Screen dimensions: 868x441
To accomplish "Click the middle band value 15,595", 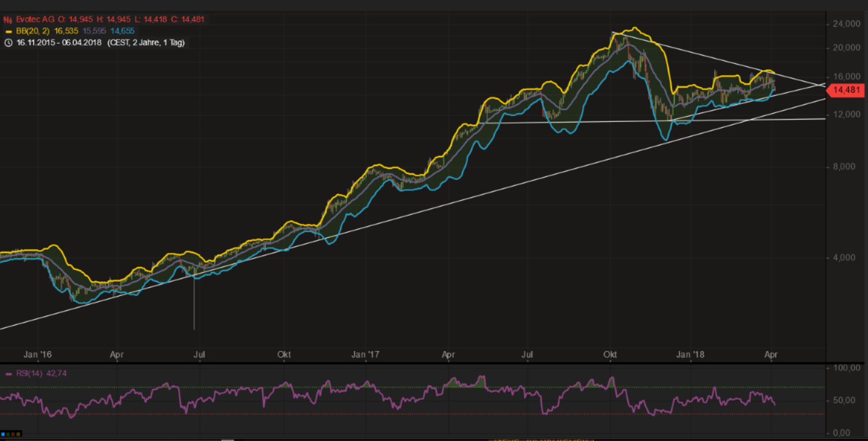I will pyautogui.click(x=94, y=31).
